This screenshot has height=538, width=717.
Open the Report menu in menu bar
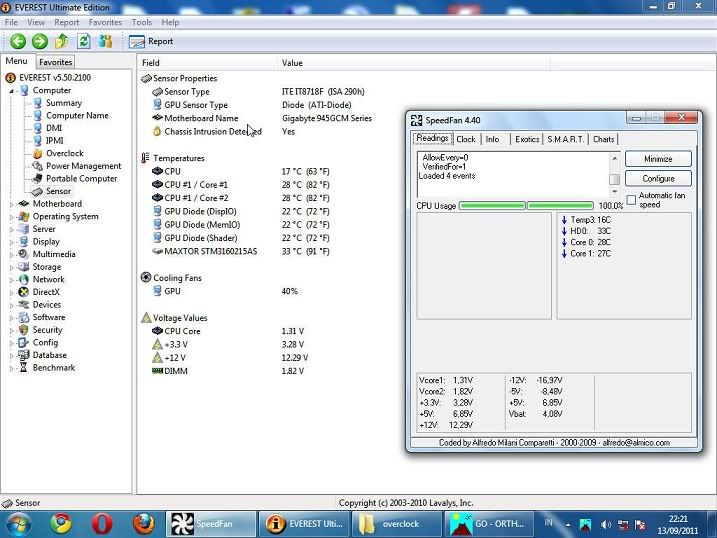tap(67, 22)
